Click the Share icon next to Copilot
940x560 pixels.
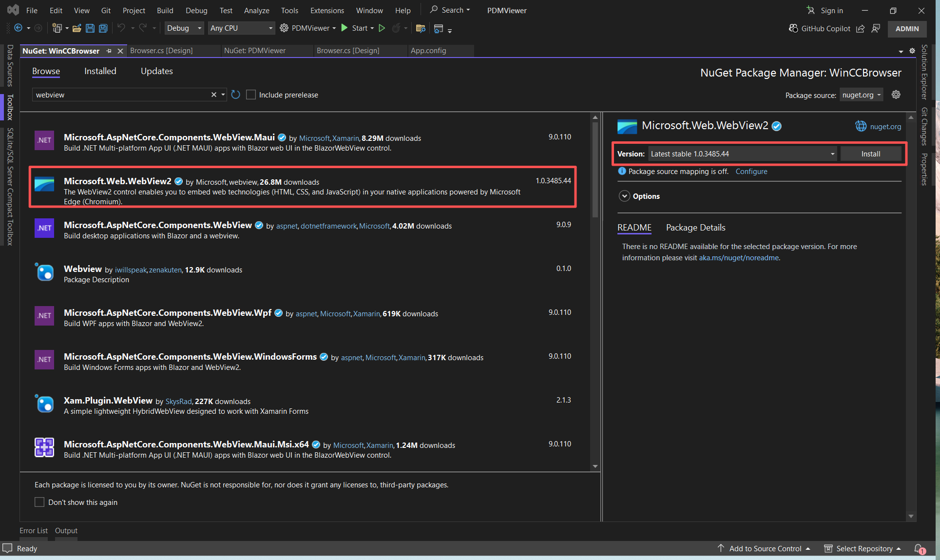tap(861, 29)
